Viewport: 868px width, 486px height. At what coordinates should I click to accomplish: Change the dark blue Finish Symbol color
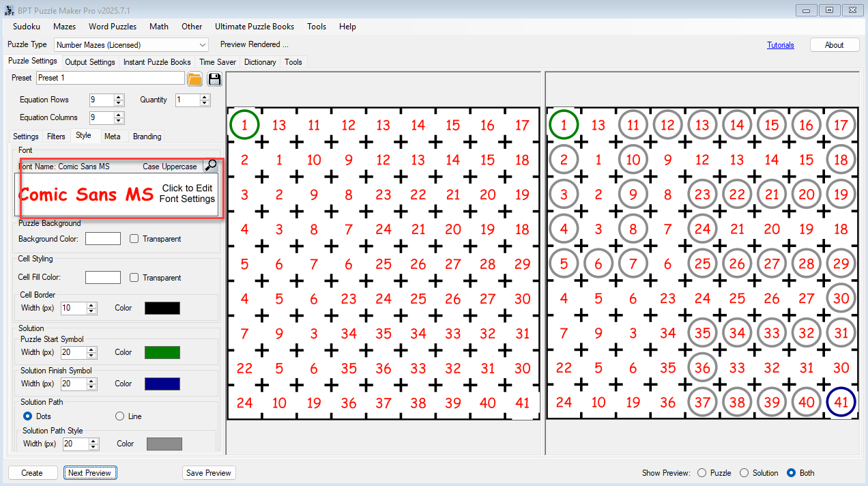tap(162, 384)
